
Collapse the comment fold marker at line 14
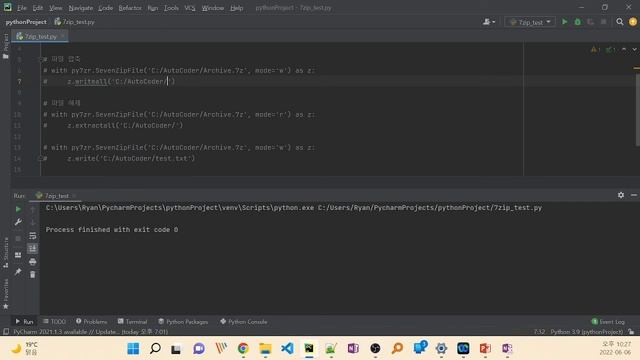[x=40, y=158]
